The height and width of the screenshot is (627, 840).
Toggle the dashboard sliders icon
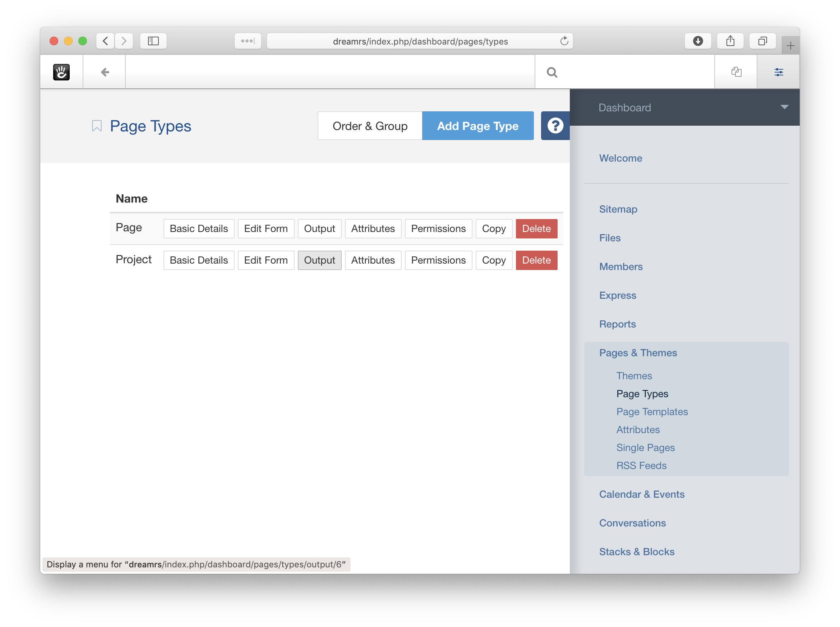pos(779,72)
